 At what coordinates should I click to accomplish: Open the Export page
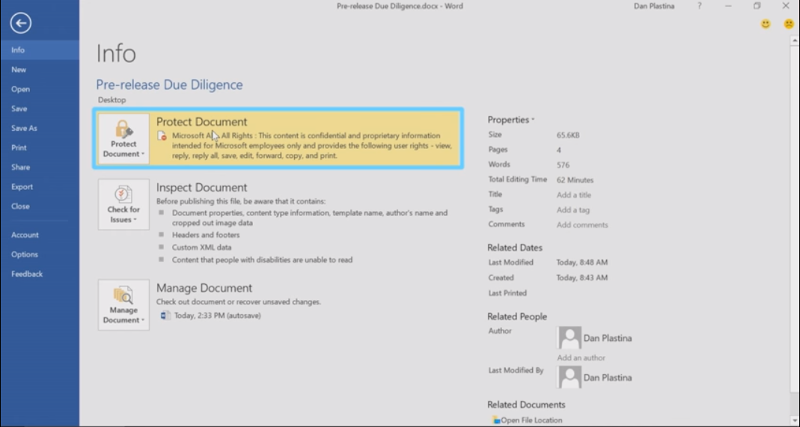[x=40, y=187]
